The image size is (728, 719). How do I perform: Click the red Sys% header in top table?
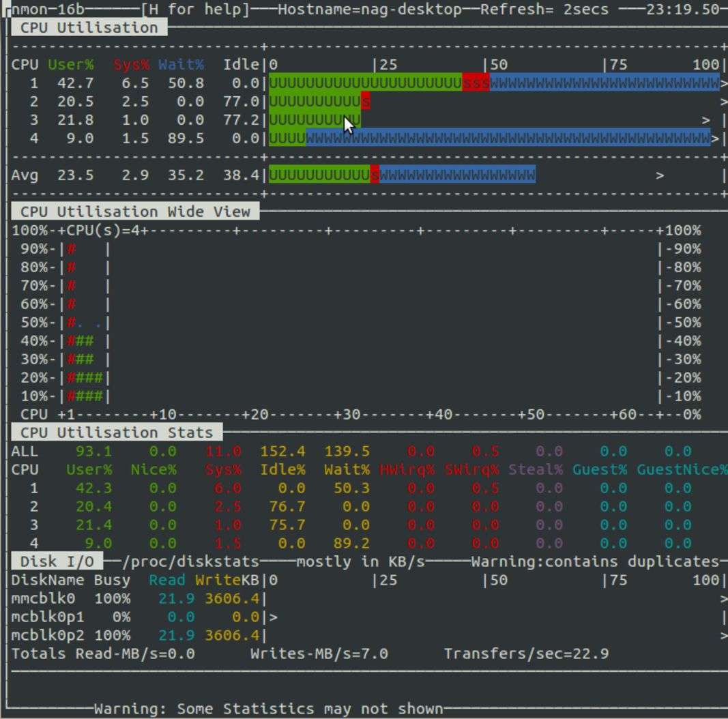[131, 65]
